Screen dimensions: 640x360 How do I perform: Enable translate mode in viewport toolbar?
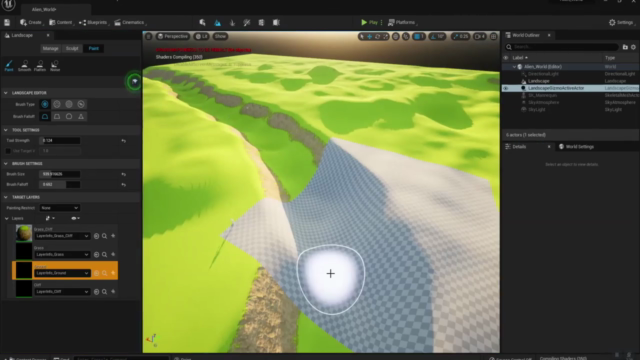click(370, 37)
